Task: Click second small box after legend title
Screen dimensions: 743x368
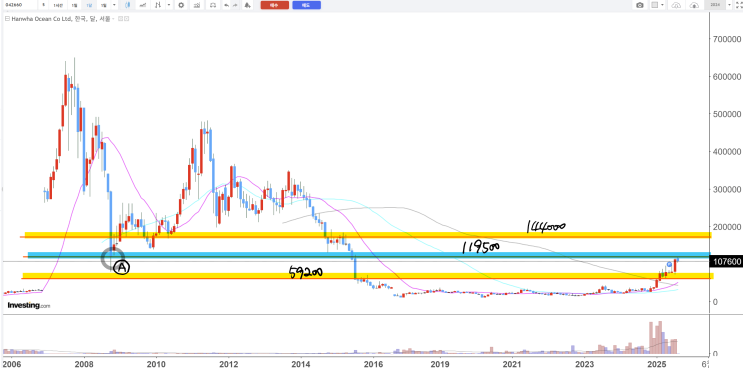Action: point(127,18)
